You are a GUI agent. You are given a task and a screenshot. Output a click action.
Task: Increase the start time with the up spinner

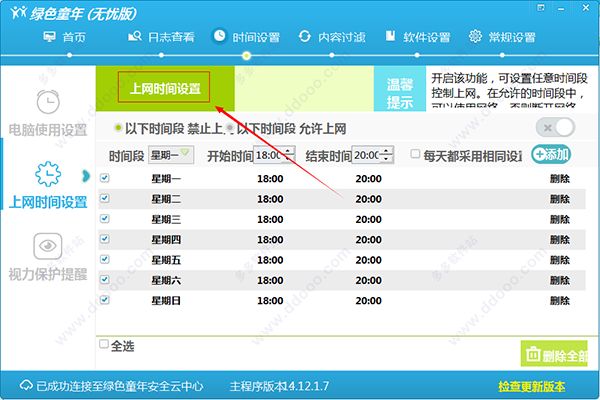tap(290, 151)
